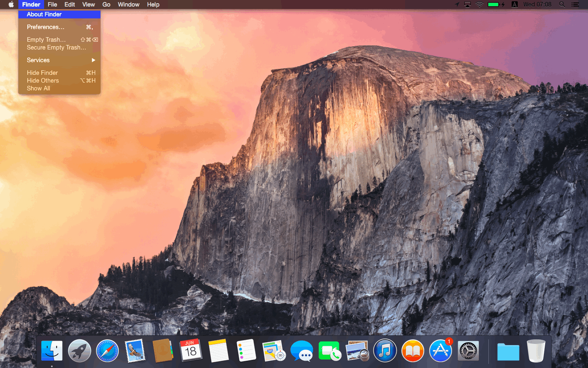This screenshot has width=588, height=368.
Task: Choose Preferences… from Finder menu
Action: [x=60, y=27]
